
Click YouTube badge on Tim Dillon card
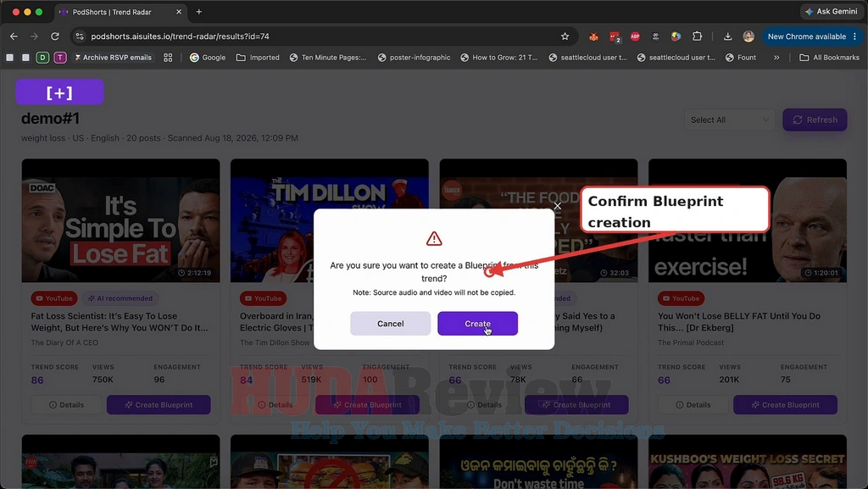click(263, 298)
